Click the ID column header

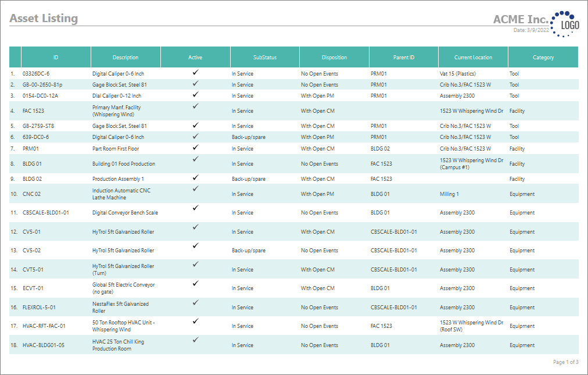(x=56, y=58)
